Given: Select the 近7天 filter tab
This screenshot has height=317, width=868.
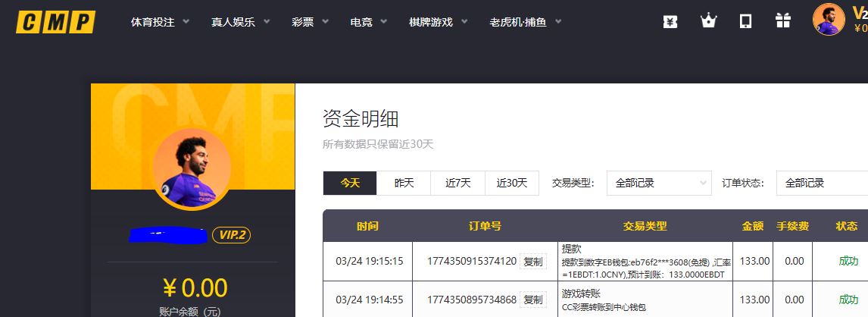Looking at the screenshot, I should pos(458,183).
